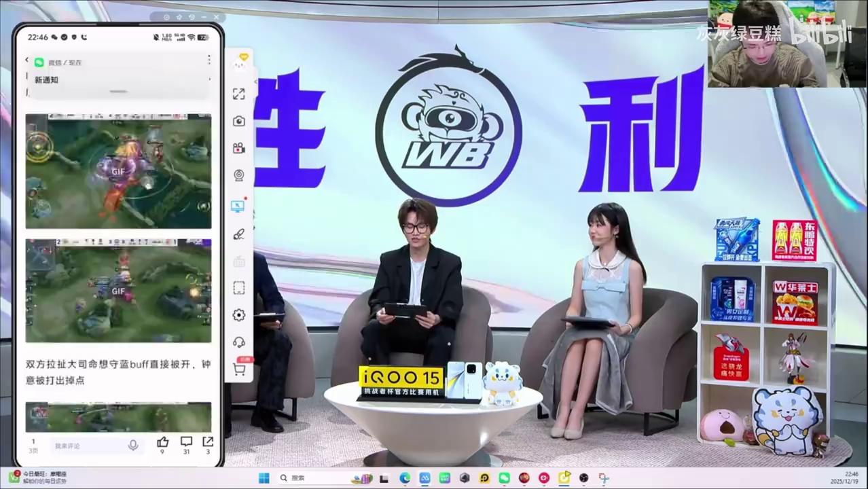Open Windows Start menu on taskbar

point(264,478)
